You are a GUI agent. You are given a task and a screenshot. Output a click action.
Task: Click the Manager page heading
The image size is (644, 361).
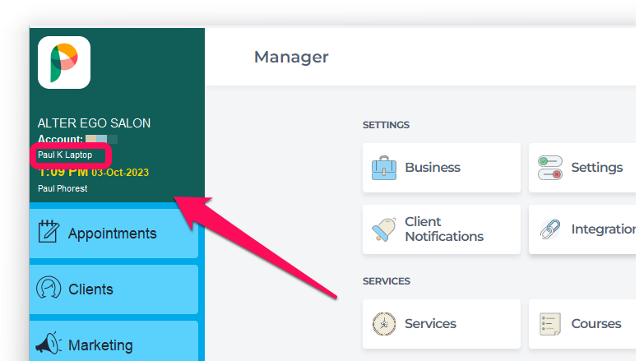point(291,57)
